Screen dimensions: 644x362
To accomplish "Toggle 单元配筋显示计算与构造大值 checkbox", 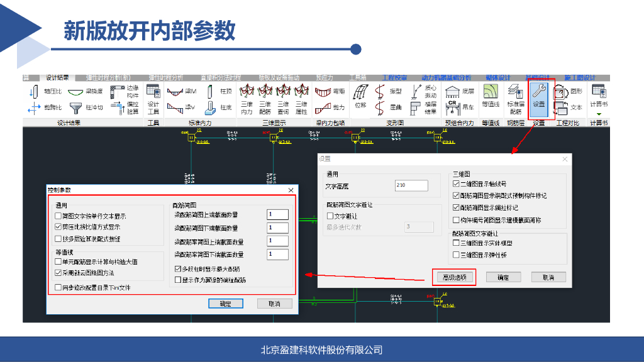I will tap(58, 261).
